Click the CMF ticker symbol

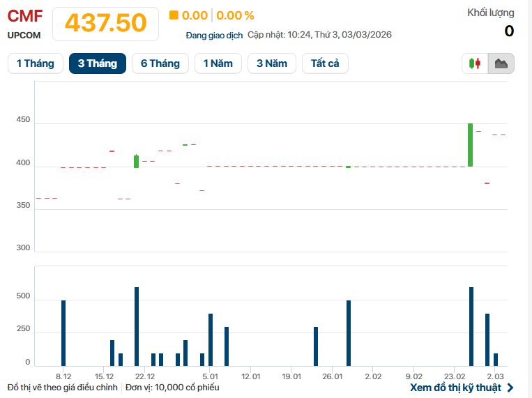click(x=25, y=16)
